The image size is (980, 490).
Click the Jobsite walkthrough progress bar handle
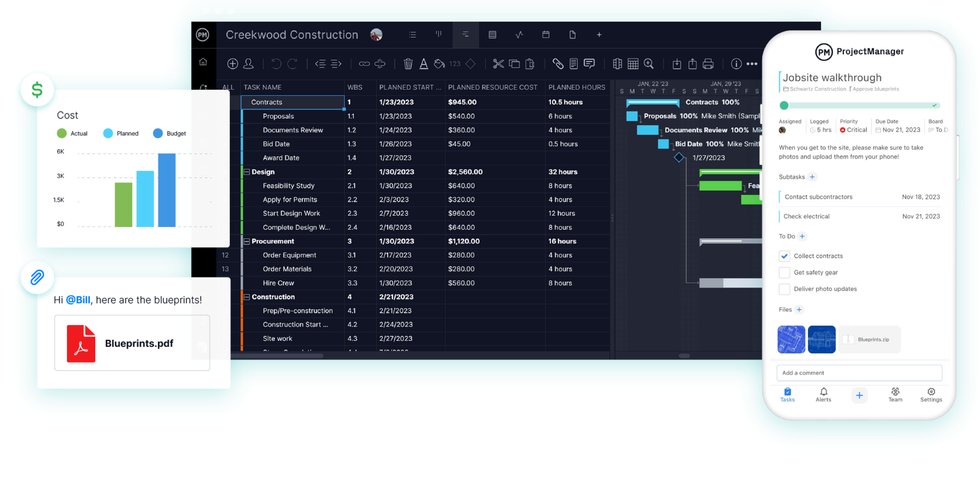pos(784,105)
